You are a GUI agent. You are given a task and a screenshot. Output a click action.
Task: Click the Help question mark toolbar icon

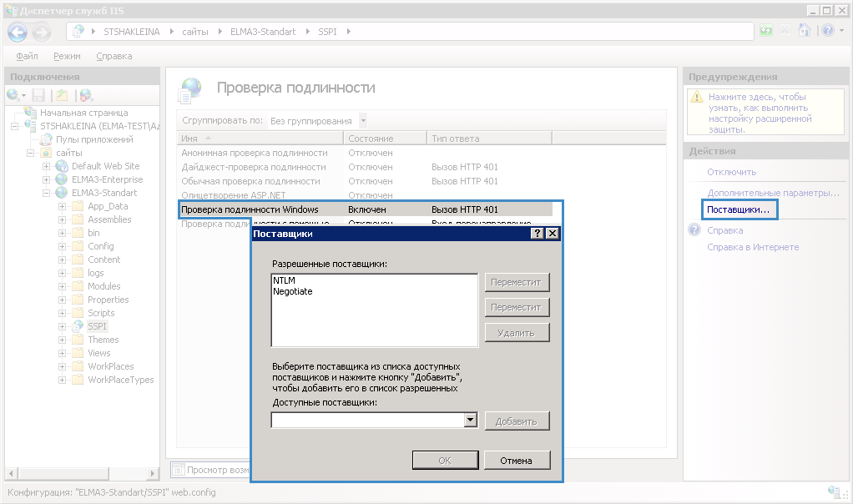click(825, 31)
